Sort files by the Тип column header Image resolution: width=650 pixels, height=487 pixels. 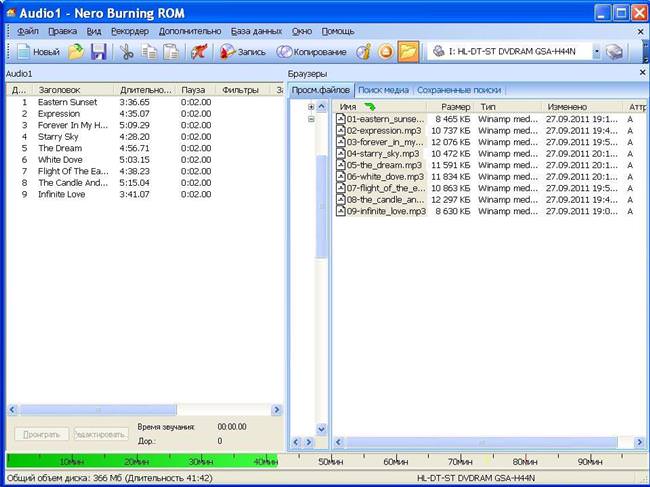tap(508, 107)
